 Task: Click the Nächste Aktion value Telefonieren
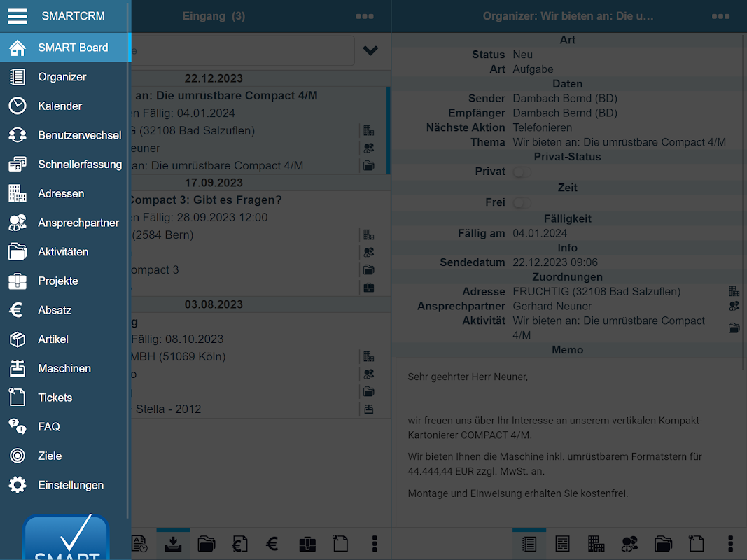click(x=542, y=127)
